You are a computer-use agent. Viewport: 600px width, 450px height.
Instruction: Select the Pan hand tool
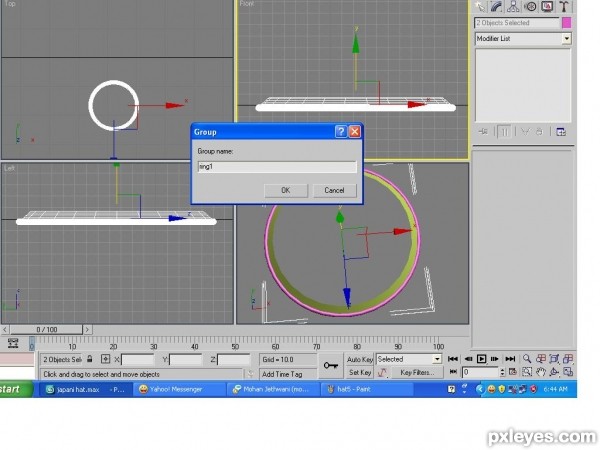[541, 372]
